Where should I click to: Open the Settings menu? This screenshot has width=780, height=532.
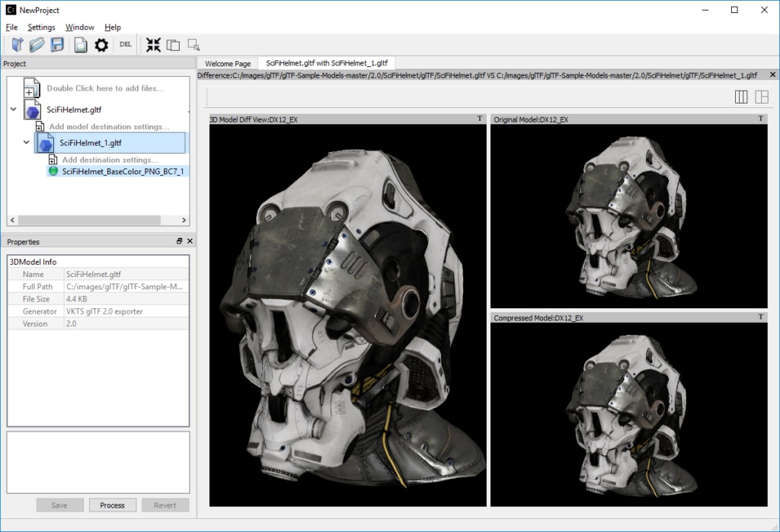(41, 27)
